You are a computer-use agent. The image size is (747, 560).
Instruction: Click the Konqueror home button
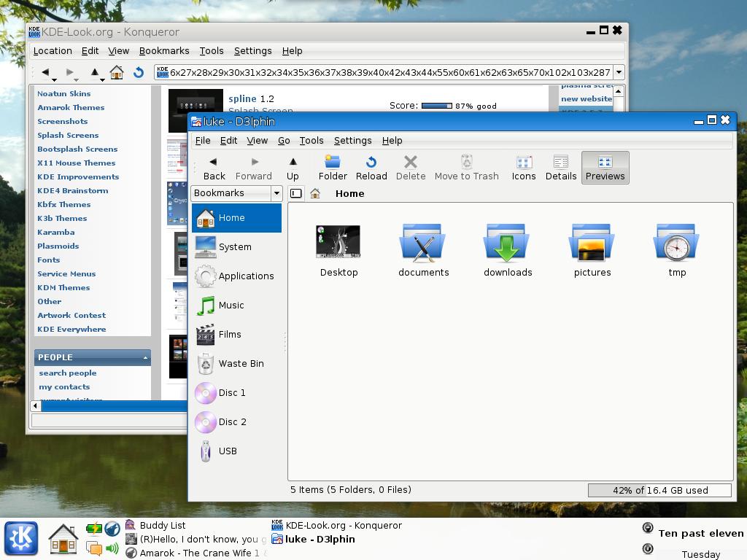[x=116, y=72]
